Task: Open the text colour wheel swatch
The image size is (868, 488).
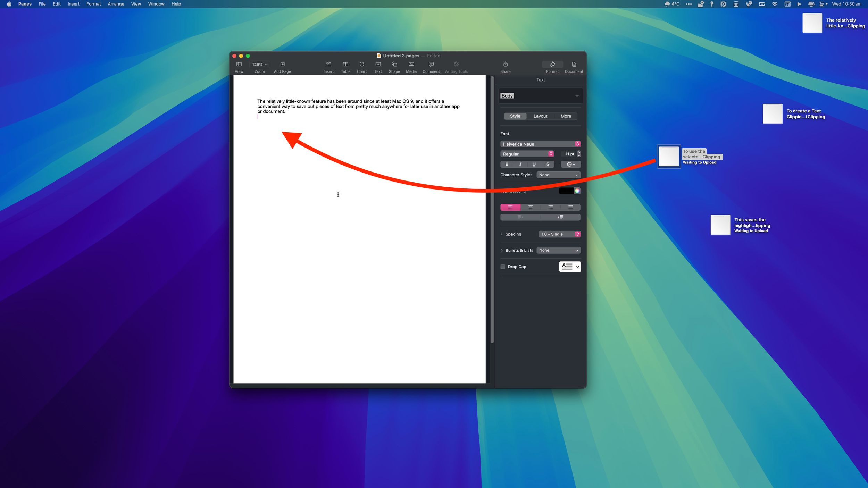Action: tap(577, 191)
